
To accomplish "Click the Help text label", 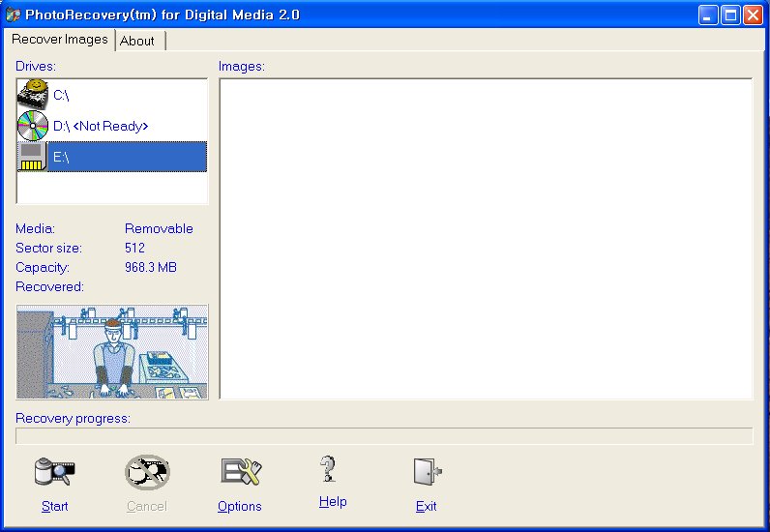I will coord(333,502).
